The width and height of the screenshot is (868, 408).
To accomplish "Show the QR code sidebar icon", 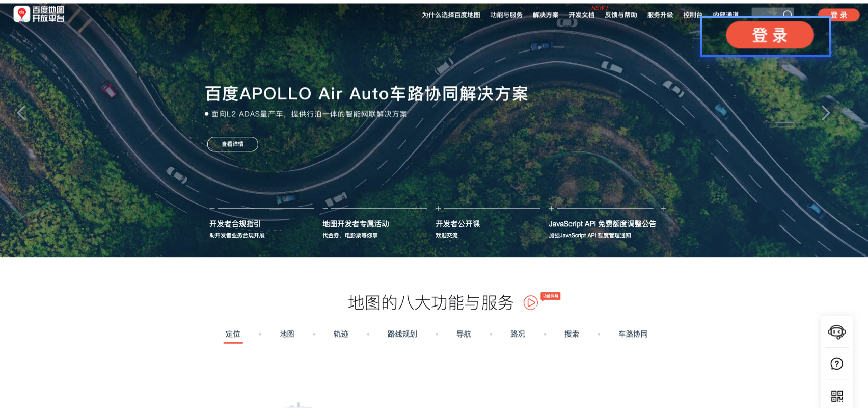I will (x=836, y=396).
